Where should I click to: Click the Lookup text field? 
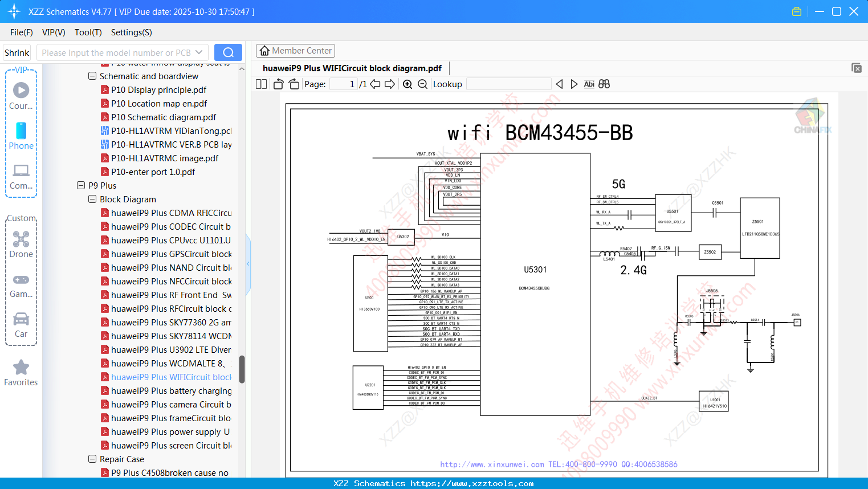508,84
